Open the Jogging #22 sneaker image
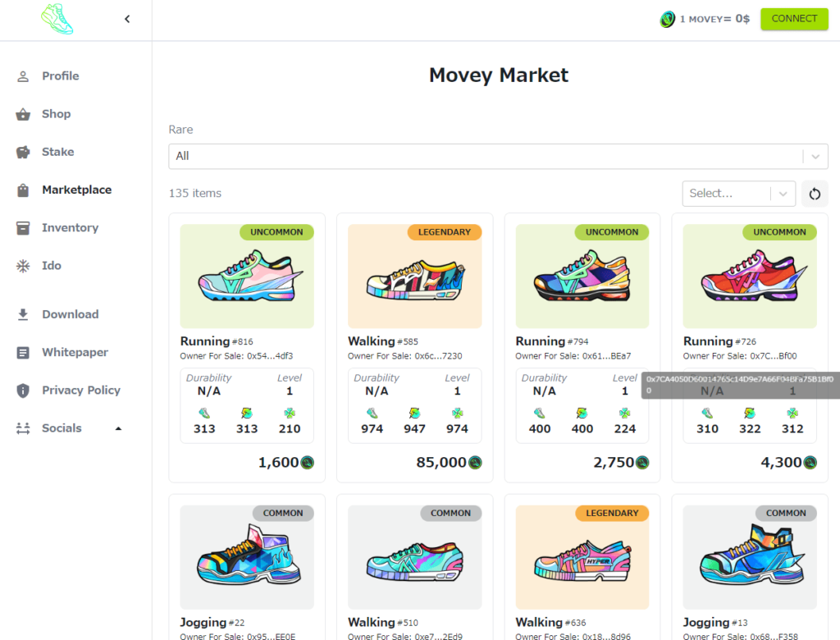The height and width of the screenshot is (640, 840). (247, 557)
